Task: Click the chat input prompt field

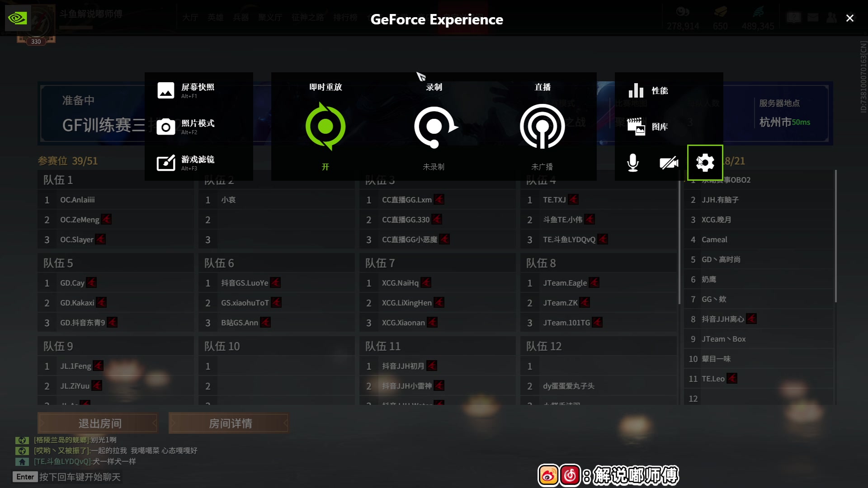Action: 80,477
